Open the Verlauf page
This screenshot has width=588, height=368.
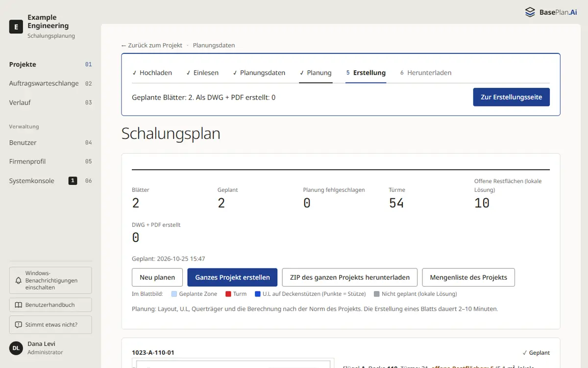(x=50, y=103)
